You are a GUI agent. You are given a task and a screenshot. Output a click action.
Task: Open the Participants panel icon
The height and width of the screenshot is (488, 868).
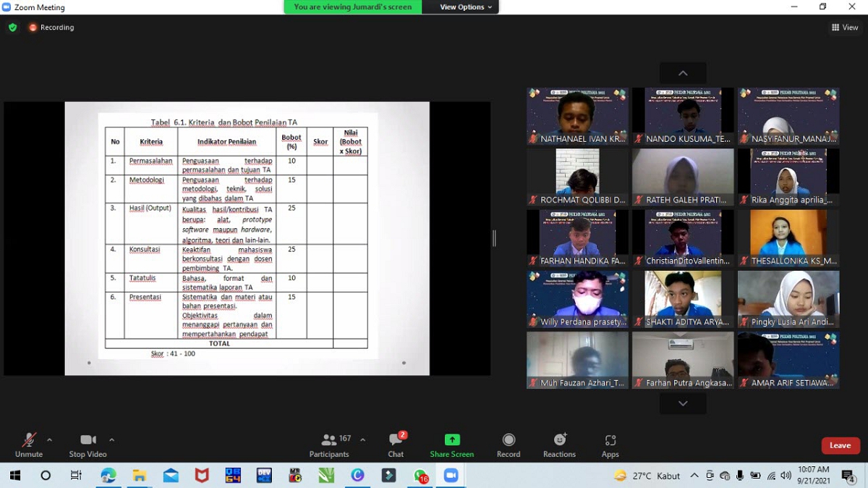click(329, 440)
